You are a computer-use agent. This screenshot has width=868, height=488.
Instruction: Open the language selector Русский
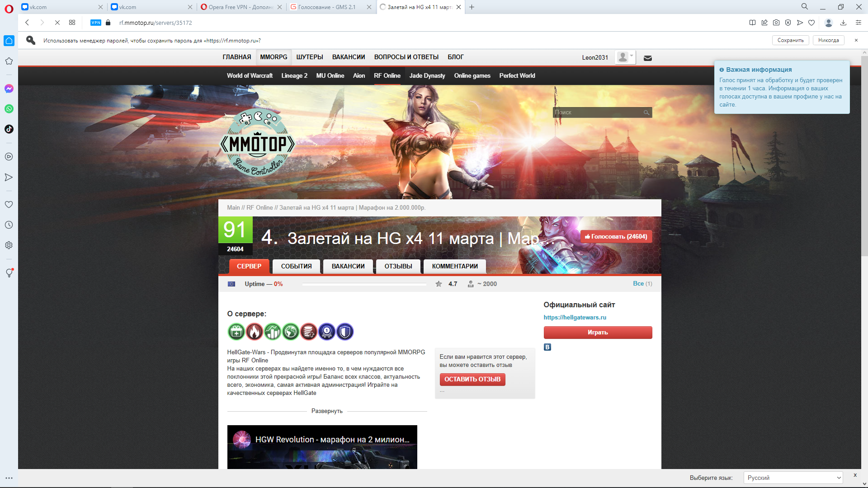pyautogui.click(x=793, y=478)
